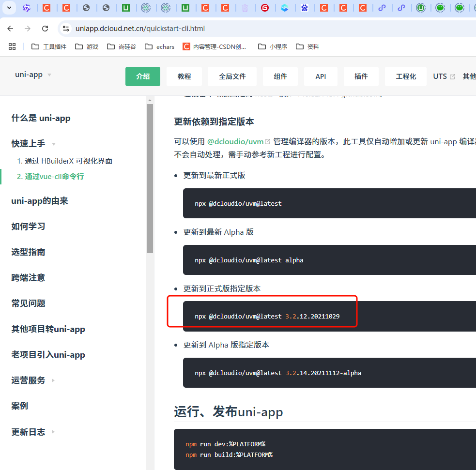Click the code line ending in 3.2.14.20211112-alpha
The width and height of the screenshot is (476, 470).
(x=278, y=373)
